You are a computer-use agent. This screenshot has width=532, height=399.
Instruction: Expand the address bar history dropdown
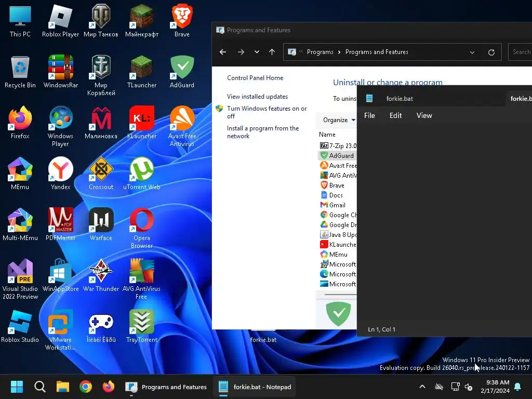click(x=472, y=52)
